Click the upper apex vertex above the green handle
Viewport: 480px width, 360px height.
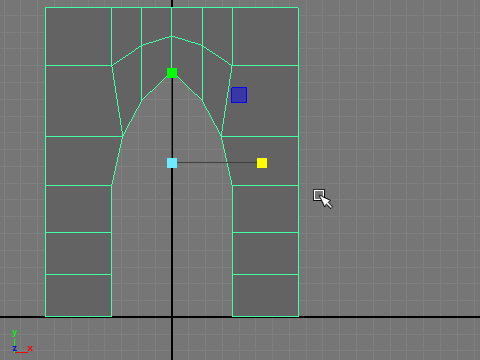click(x=172, y=36)
